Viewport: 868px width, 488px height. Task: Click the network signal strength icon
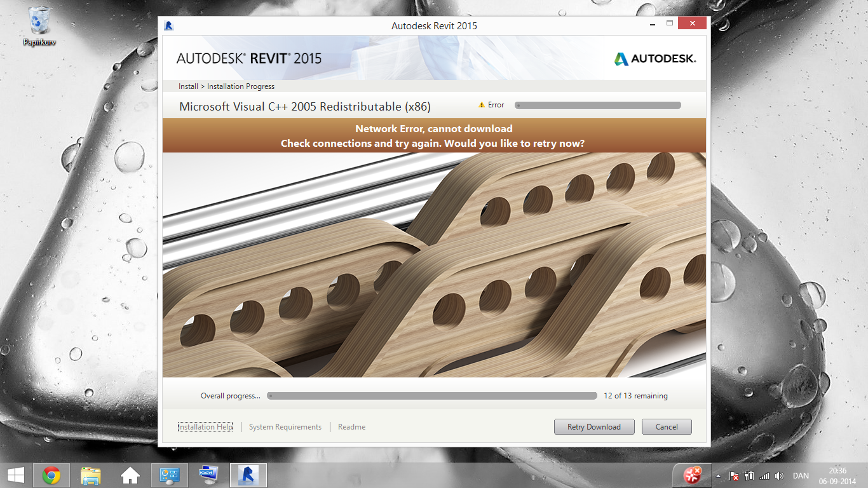coord(764,475)
